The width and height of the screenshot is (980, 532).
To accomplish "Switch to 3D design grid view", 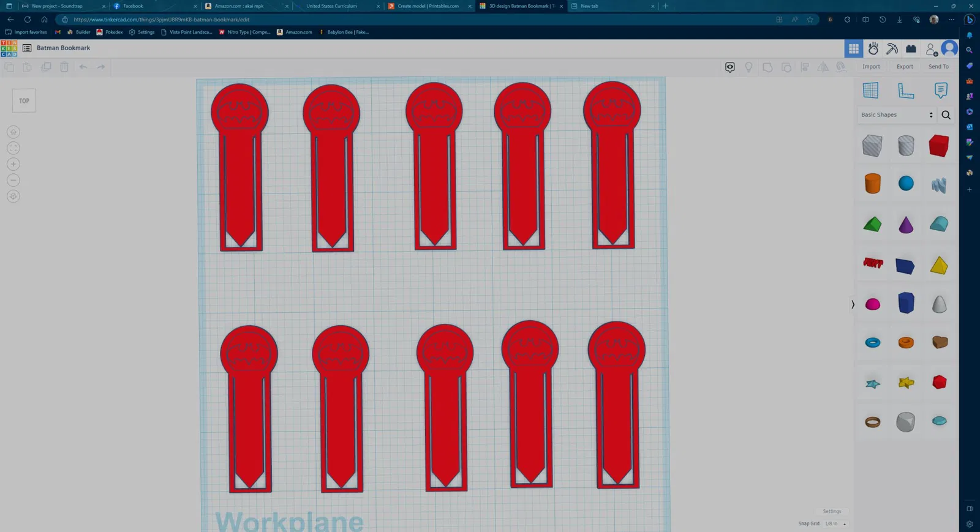I will click(853, 48).
